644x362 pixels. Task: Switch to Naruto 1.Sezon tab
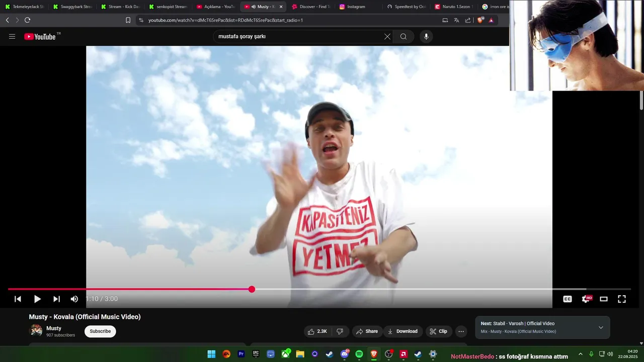click(x=454, y=7)
